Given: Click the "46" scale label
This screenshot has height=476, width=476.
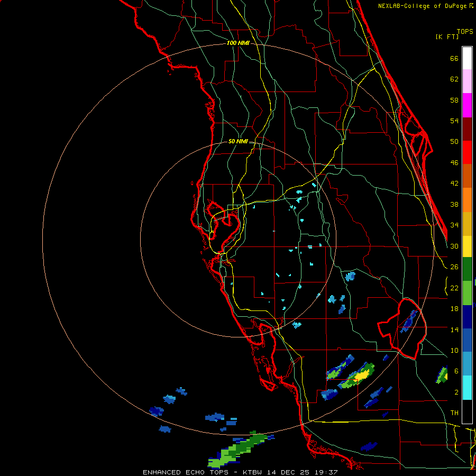Looking at the screenshot, I should tap(454, 163).
